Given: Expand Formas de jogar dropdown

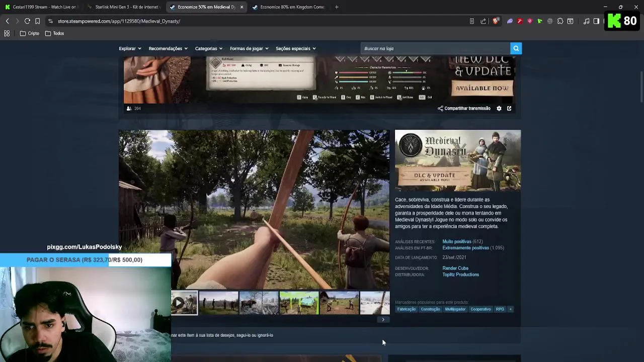Looking at the screenshot, I should point(249,48).
